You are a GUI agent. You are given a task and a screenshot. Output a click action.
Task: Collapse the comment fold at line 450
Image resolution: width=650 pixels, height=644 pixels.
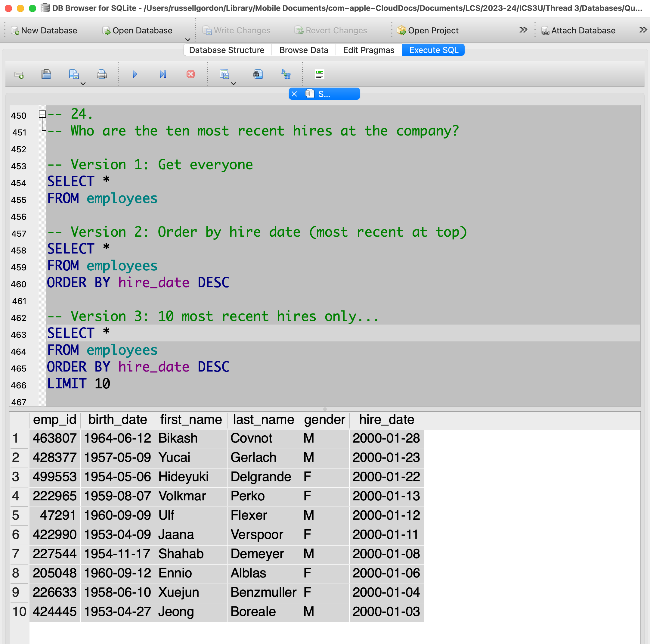(x=42, y=114)
